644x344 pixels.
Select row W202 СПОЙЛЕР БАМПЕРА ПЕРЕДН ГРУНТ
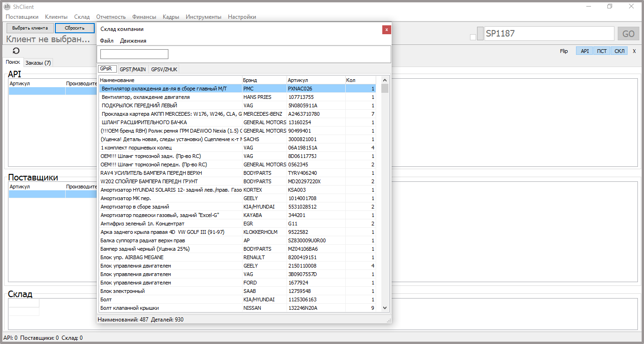click(x=237, y=181)
